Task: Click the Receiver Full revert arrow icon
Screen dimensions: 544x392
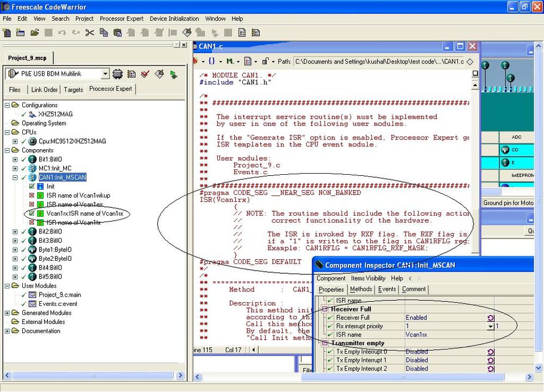Action: (491, 318)
